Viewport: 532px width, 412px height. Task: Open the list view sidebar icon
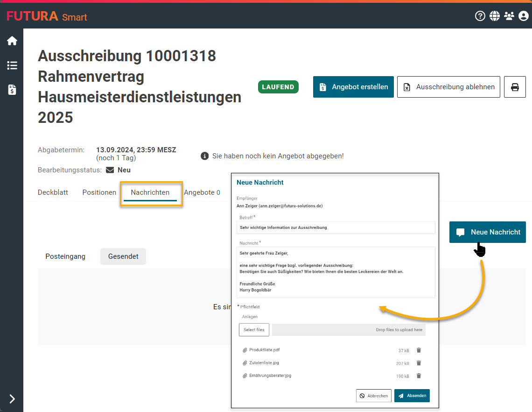click(12, 65)
